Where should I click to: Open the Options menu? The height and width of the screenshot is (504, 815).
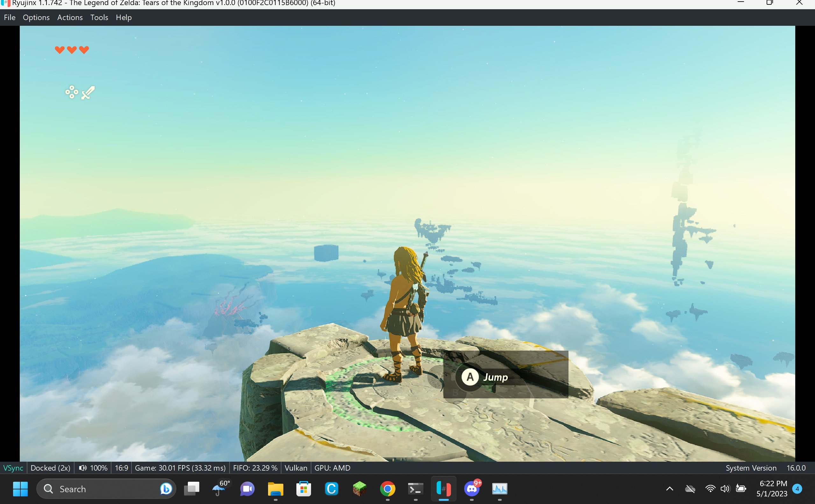click(36, 17)
